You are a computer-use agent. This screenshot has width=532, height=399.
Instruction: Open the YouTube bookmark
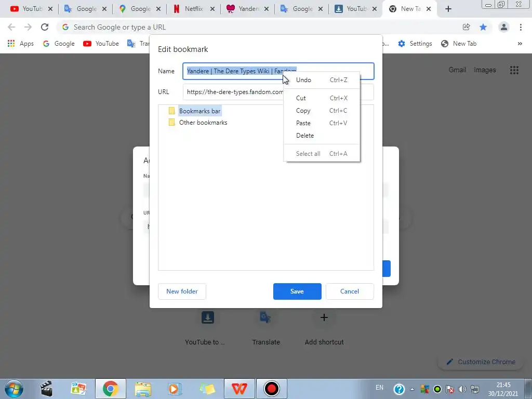click(x=101, y=44)
